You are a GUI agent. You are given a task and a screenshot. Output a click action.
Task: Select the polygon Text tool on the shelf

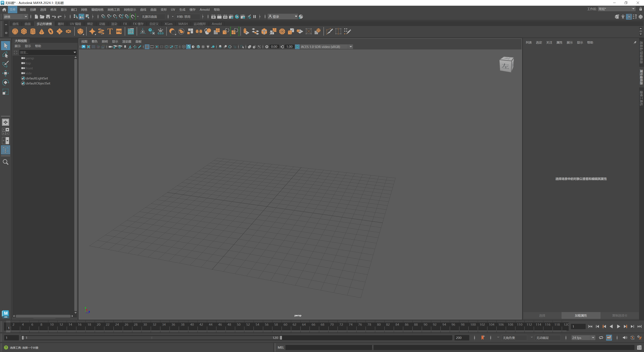[x=110, y=31]
